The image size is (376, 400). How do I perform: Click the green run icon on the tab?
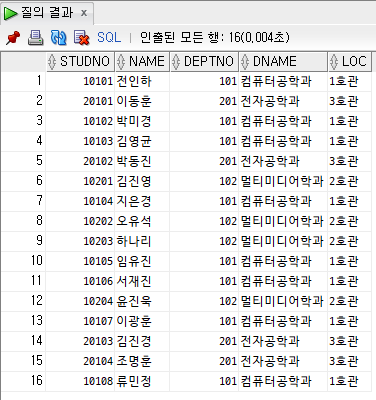pos(10,13)
